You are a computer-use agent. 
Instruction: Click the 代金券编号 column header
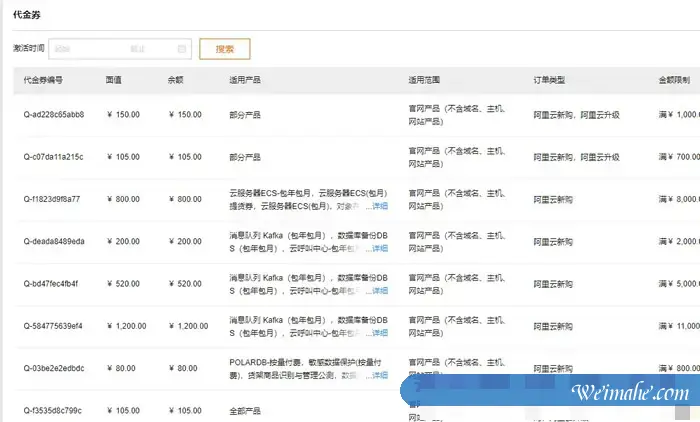tap(43, 80)
